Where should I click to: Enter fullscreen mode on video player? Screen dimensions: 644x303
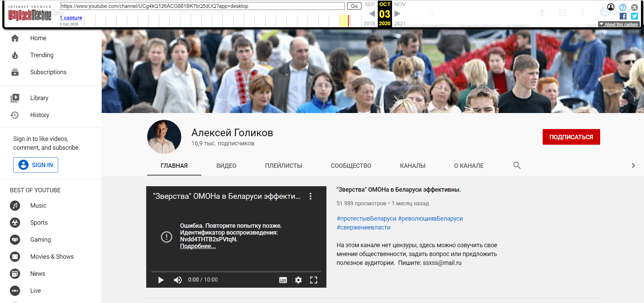pyautogui.click(x=313, y=280)
